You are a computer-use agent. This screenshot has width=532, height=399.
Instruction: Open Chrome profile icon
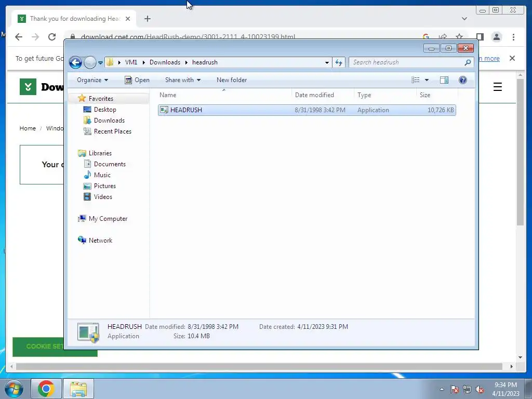tap(497, 37)
